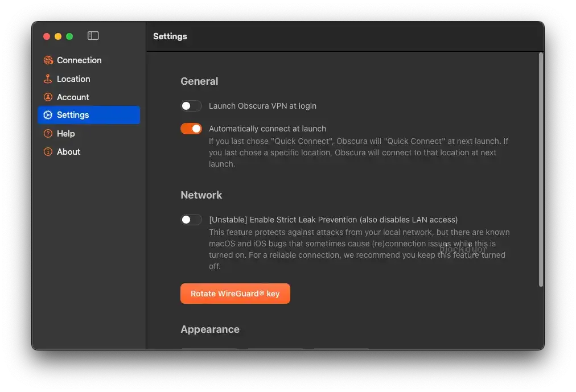
Task: Close the window with red button
Action: 47,36
